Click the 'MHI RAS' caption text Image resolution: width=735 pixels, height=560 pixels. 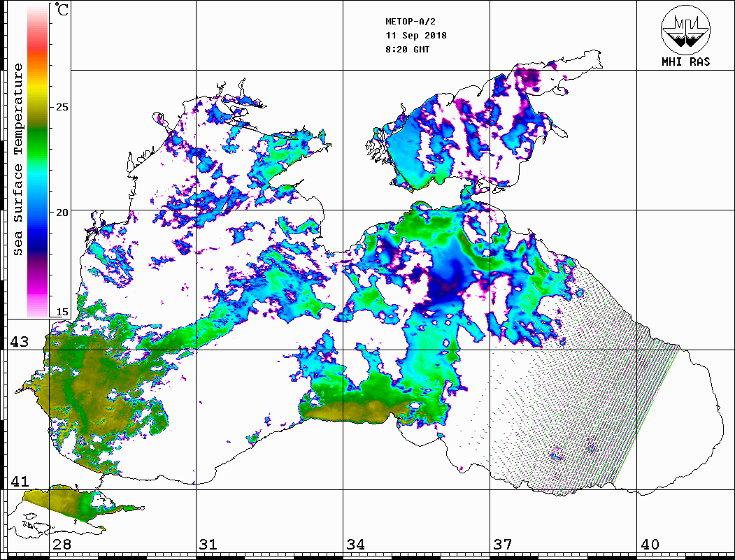(x=686, y=62)
